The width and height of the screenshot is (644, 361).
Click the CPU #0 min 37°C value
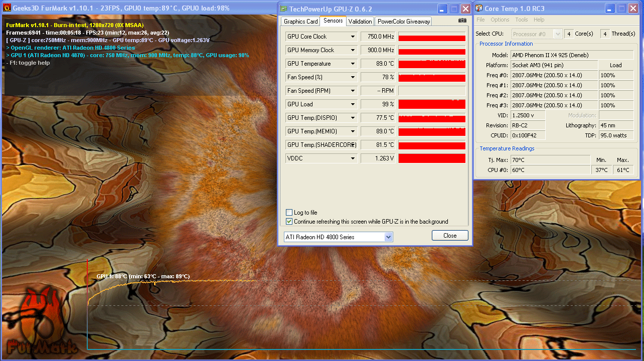(x=601, y=170)
